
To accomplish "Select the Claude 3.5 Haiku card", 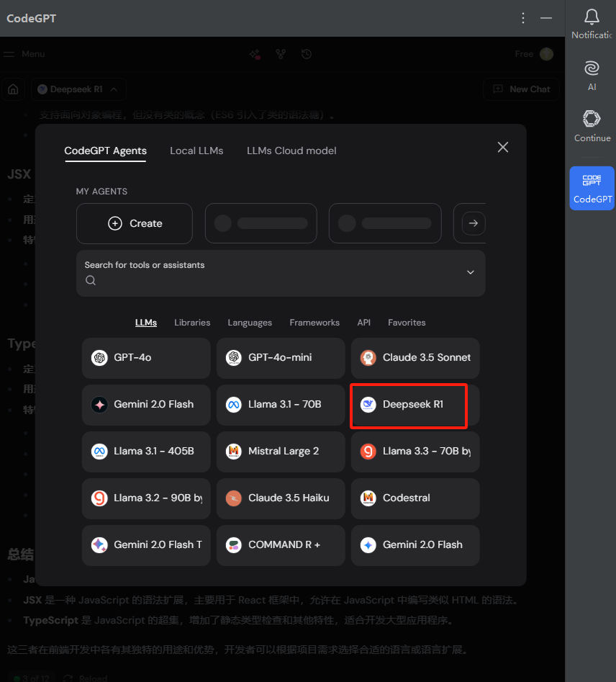I will pos(281,498).
